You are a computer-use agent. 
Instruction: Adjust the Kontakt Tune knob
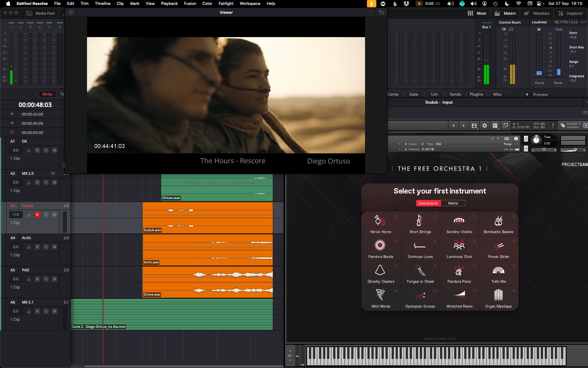click(x=536, y=140)
